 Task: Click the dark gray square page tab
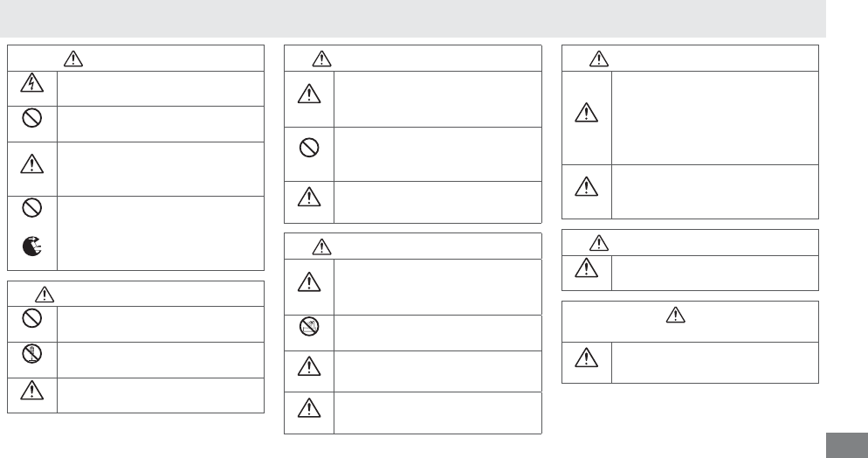click(845, 442)
